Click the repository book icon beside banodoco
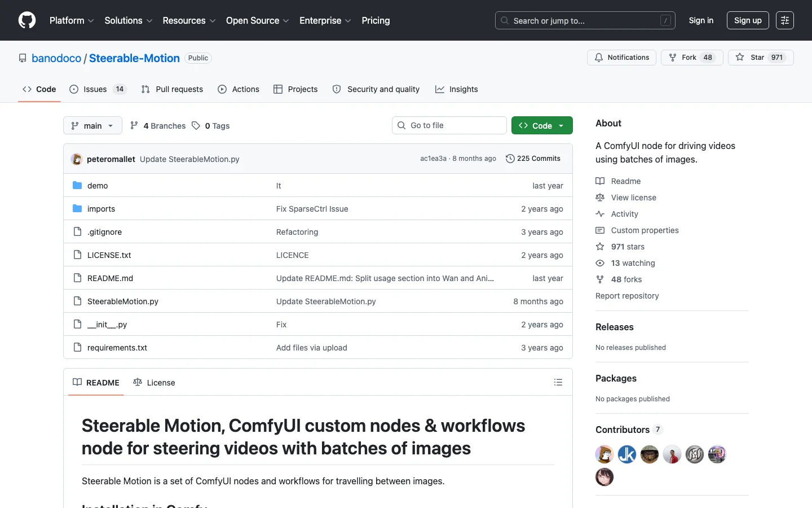The width and height of the screenshot is (812, 508). [23, 58]
